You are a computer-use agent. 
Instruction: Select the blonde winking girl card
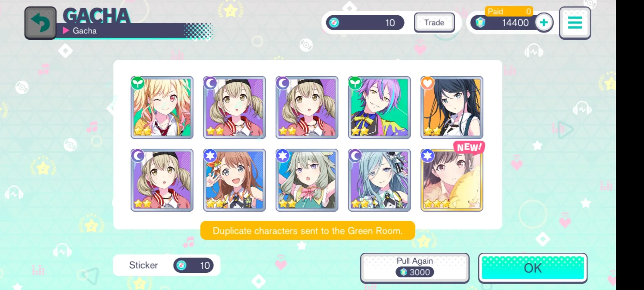point(162,107)
